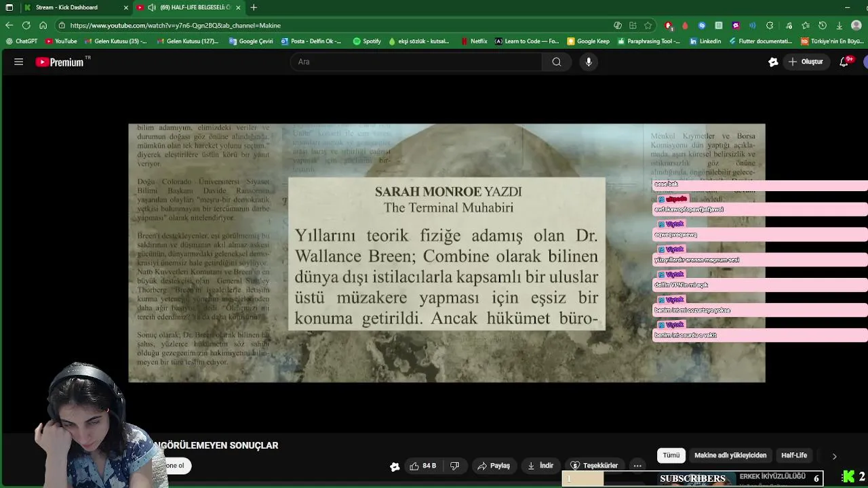Click the purple square extension icon
Image resolution: width=868 pixels, height=488 pixels.
tap(736, 25)
